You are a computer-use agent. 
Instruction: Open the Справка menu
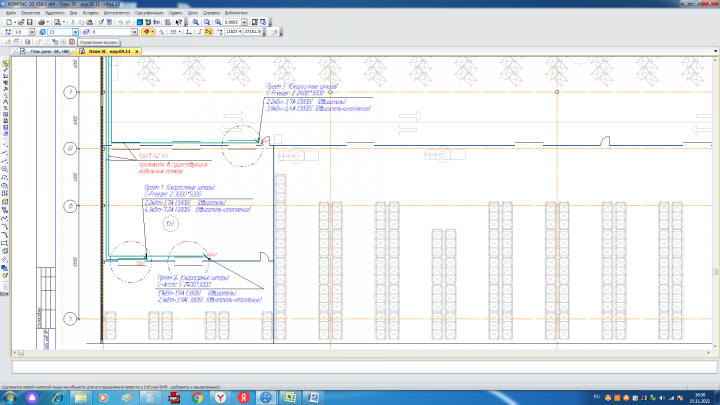tap(211, 13)
